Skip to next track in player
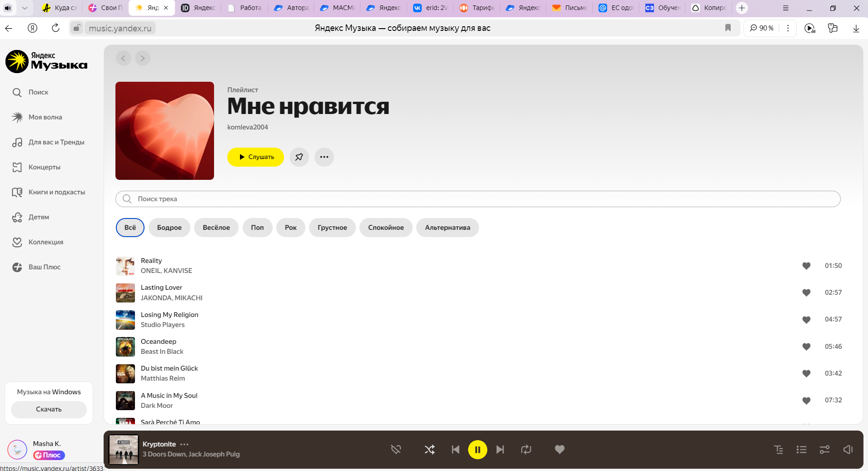 coord(500,450)
